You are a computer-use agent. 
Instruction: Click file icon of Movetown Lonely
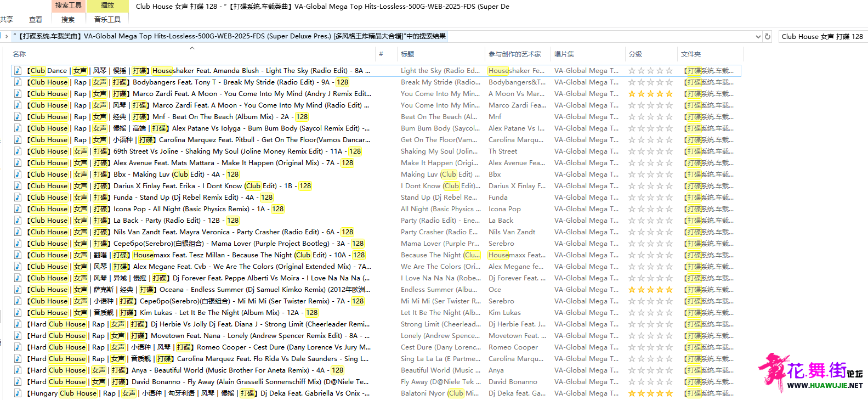tap(18, 336)
